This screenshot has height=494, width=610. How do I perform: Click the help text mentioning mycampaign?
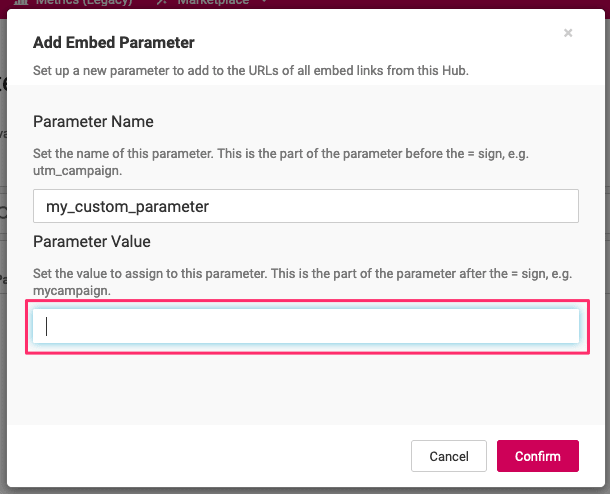[x=303, y=282]
